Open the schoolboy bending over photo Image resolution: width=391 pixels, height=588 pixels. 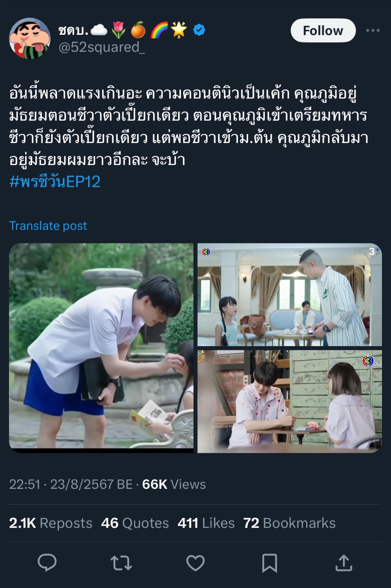(x=101, y=348)
